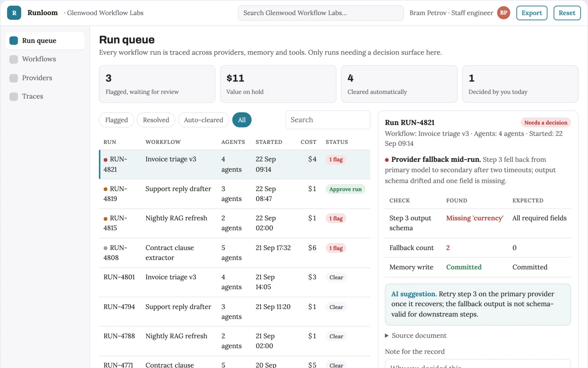Click the Export button
588x368 pixels.
532,13
